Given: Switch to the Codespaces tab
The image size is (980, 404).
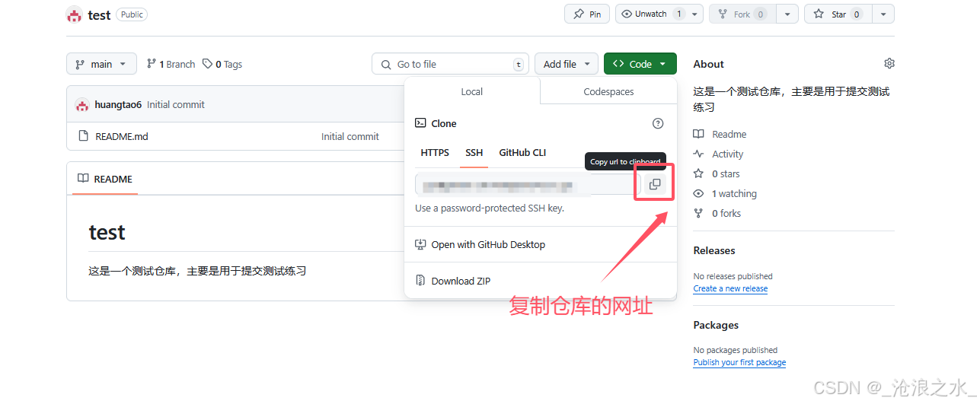Looking at the screenshot, I should pos(608,91).
